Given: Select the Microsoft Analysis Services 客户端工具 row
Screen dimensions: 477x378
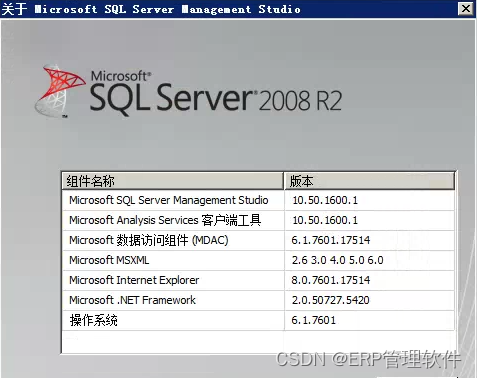Looking at the screenshot, I should (x=258, y=220).
